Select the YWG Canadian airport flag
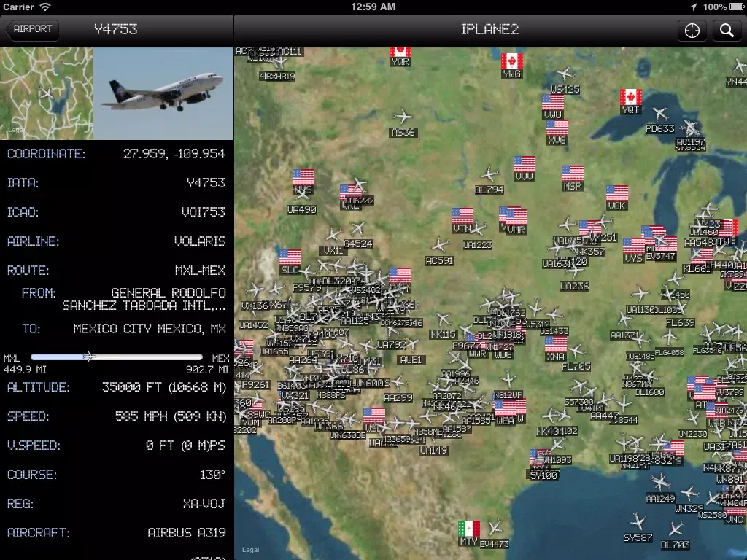This screenshot has height=560, width=747. (x=511, y=61)
